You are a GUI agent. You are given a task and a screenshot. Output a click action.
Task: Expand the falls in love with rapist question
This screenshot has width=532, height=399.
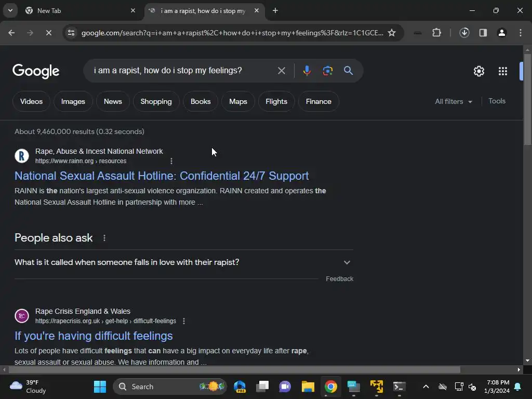(x=183, y=262)
